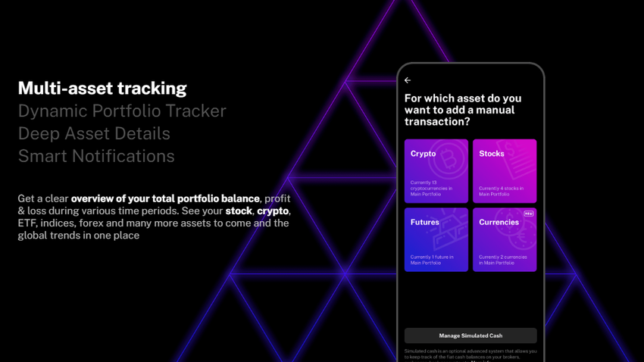The image size is (644, 362).
Task: Choose the Stocks asset card
Action: click(x=505, y=171)
